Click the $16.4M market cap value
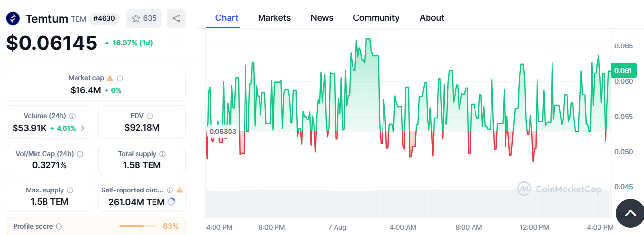Screen dimensions: 644x235 [x=86, y=90]
